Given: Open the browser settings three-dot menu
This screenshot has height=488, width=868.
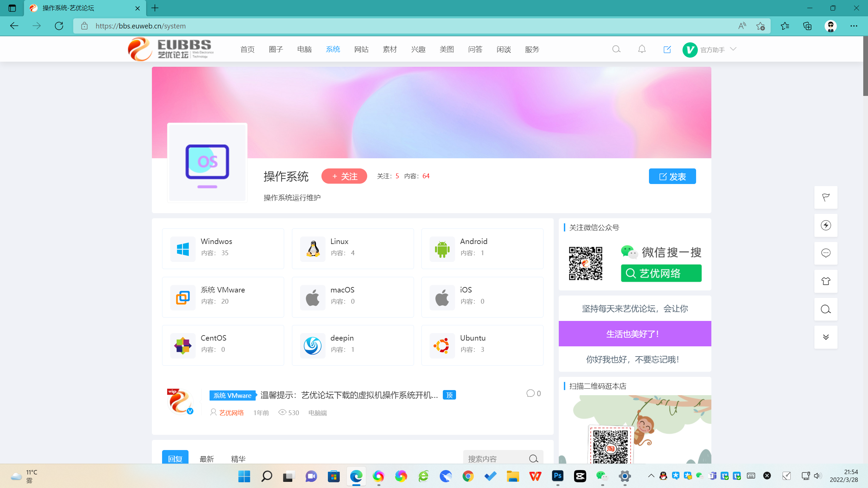Looking at the screenshot, I should coord(854,26).
